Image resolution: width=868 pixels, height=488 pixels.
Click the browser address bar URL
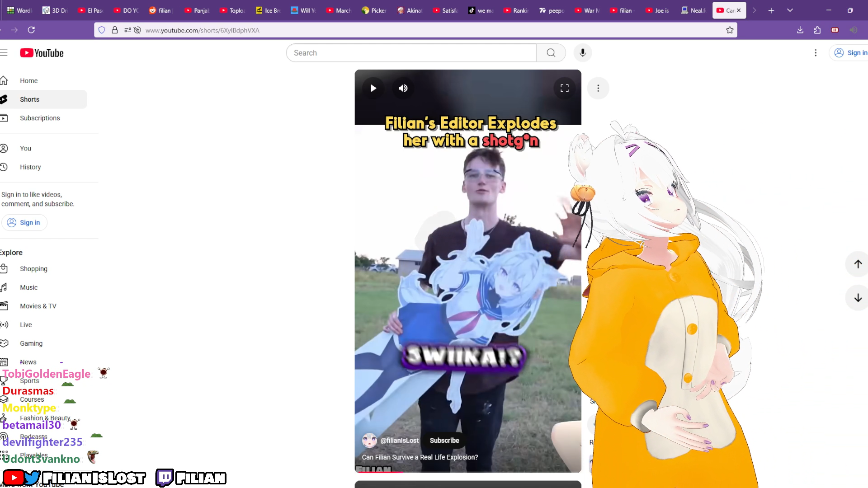pos(202,30)
